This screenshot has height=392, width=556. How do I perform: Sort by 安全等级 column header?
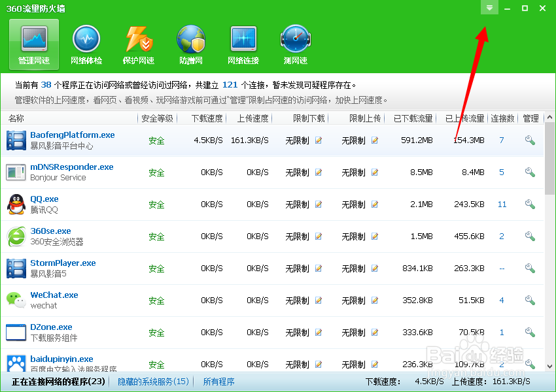click(157, 118)
